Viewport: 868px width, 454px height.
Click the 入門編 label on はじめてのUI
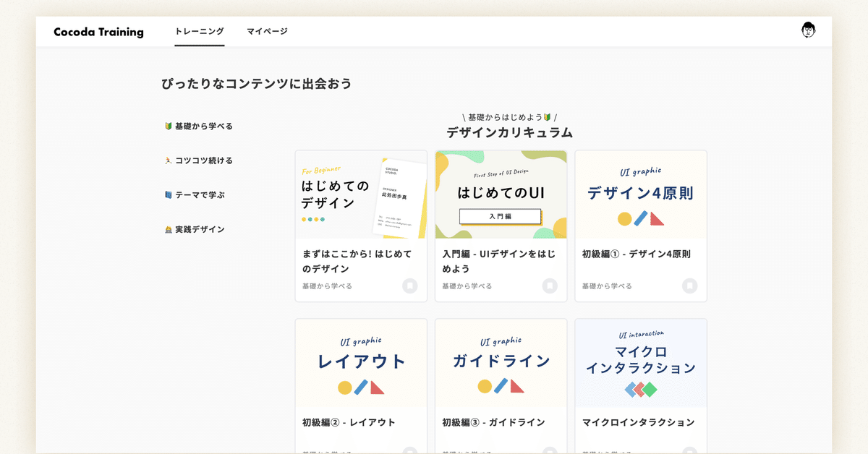click(501, 216)
